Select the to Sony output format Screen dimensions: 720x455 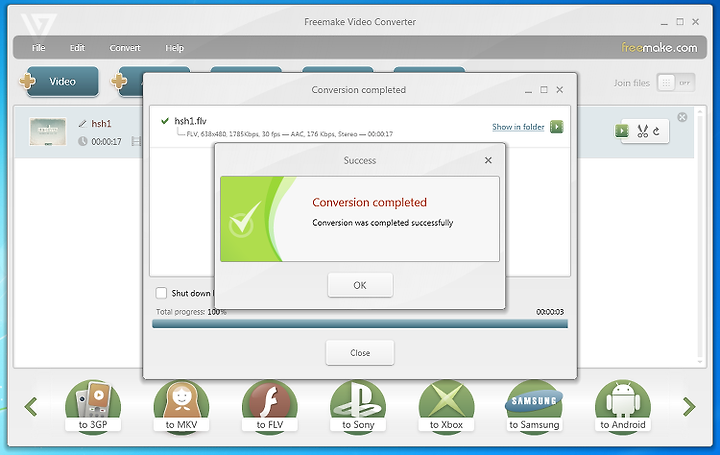click(358, 407)
